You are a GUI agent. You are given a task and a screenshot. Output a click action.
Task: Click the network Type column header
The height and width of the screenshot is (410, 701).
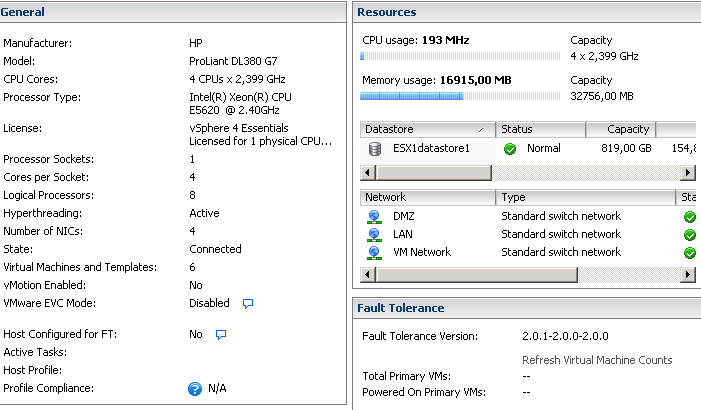click(585, 197)
